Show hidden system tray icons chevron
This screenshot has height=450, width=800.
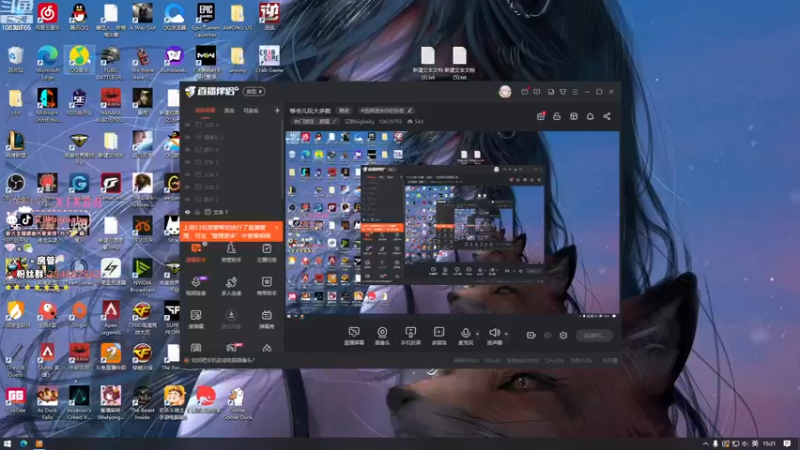pos(706,444)
